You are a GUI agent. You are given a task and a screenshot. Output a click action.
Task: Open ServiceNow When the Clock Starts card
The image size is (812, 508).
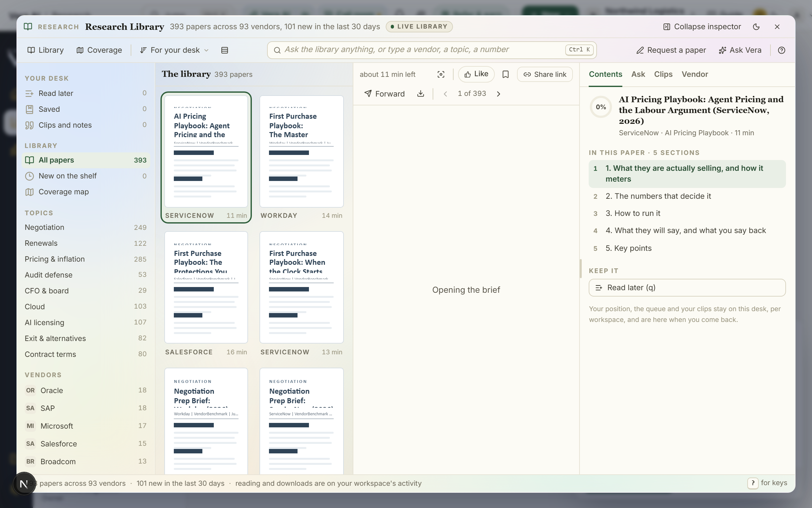tap(301, 294)
